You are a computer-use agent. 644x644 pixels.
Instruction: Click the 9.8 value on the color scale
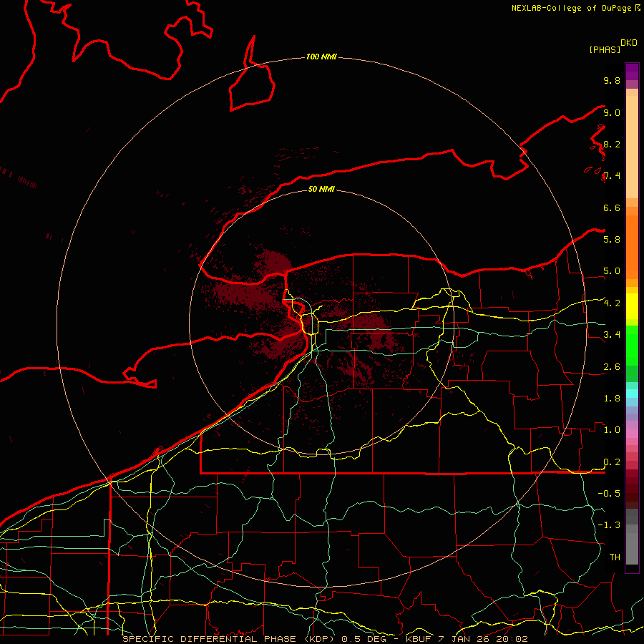click(612, 80)
